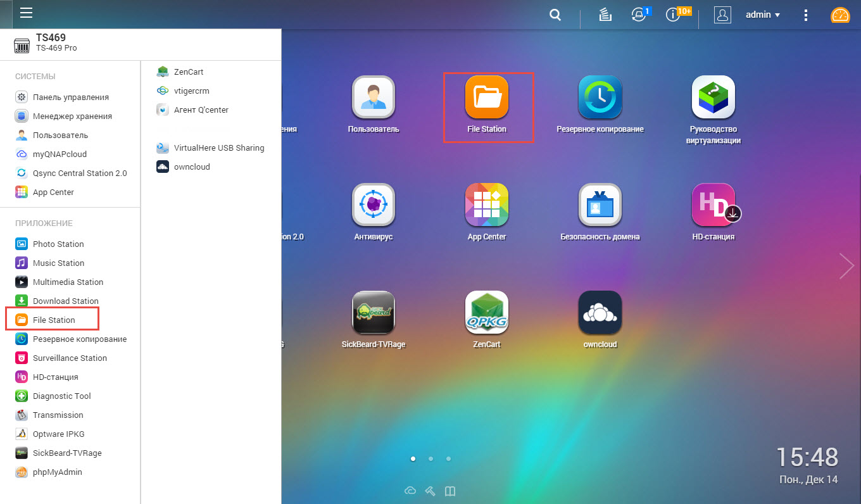Switch to third desktop page dot

point(448,458)
